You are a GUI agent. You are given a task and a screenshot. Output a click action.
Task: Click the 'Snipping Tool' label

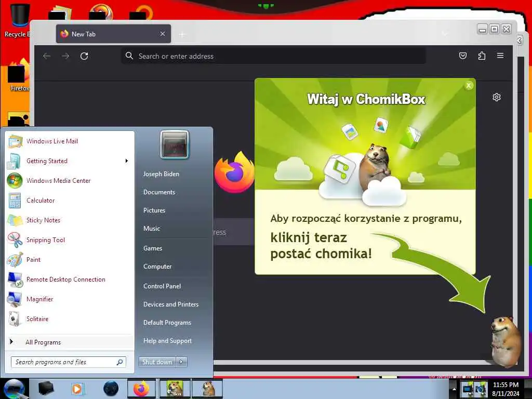[x=46, y=240]
